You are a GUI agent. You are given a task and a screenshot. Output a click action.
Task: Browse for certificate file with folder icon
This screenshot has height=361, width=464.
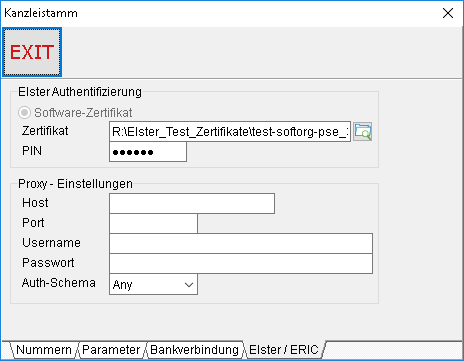[362, 131]
